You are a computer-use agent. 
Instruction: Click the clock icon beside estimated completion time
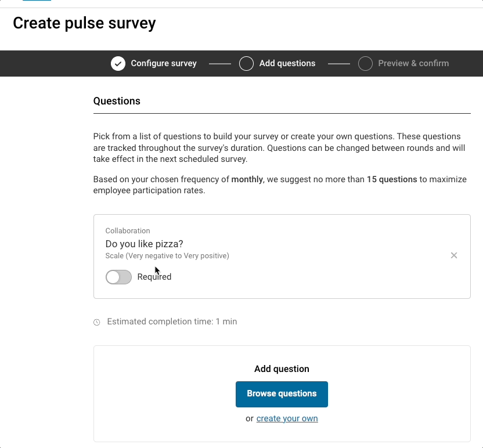point(96,321)
